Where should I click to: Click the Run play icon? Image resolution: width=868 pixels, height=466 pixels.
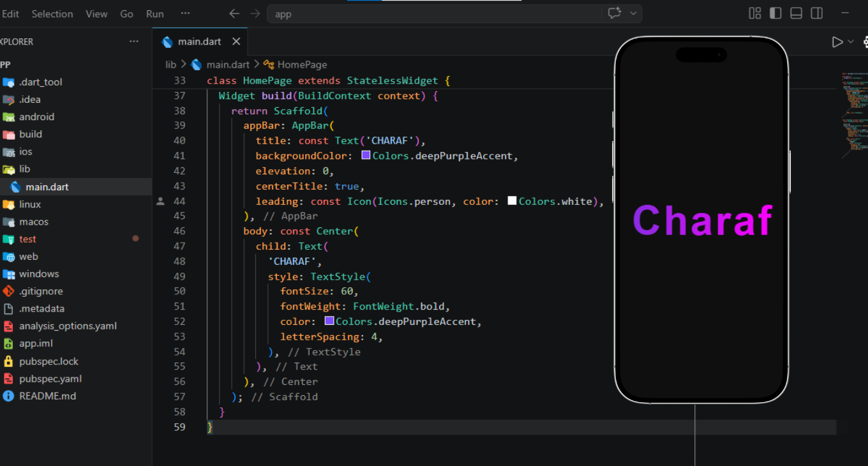click(x=837, y=42)
